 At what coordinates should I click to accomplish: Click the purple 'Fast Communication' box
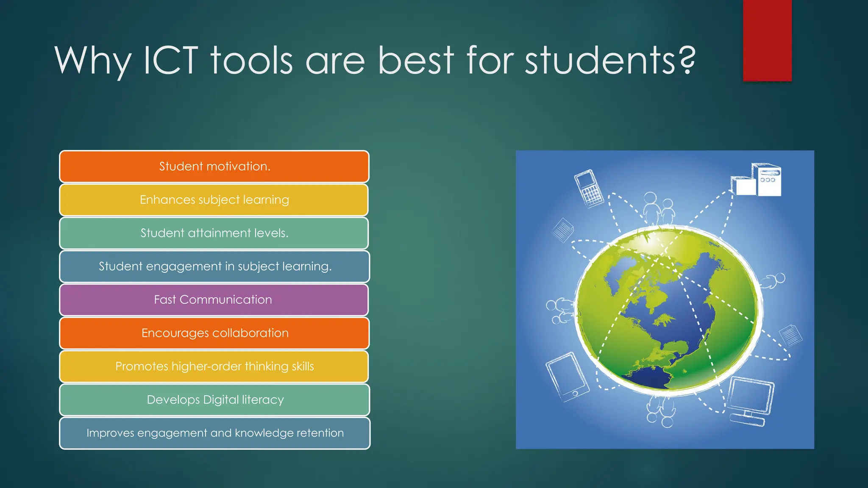pos(214,299)
